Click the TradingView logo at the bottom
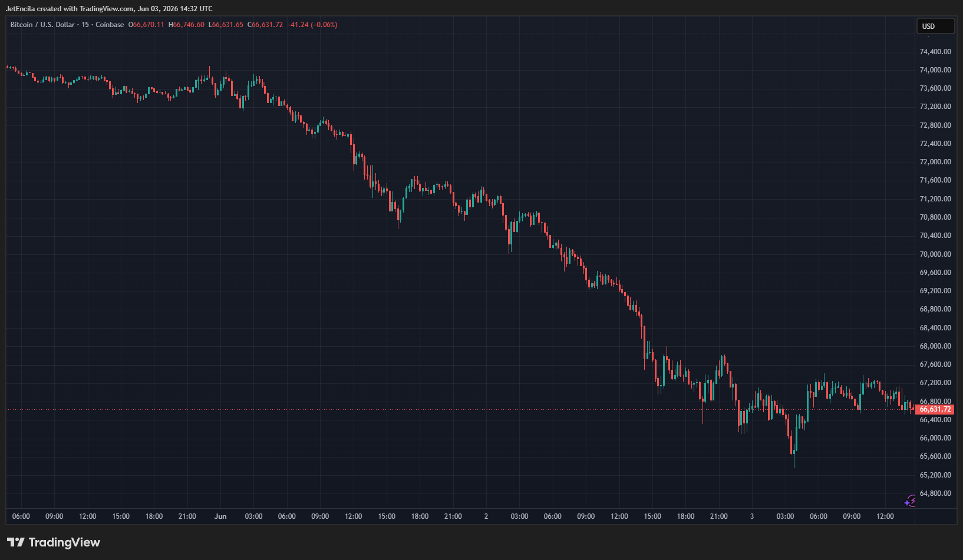Viewport: 963px width, 560px height. click(54, 542)
